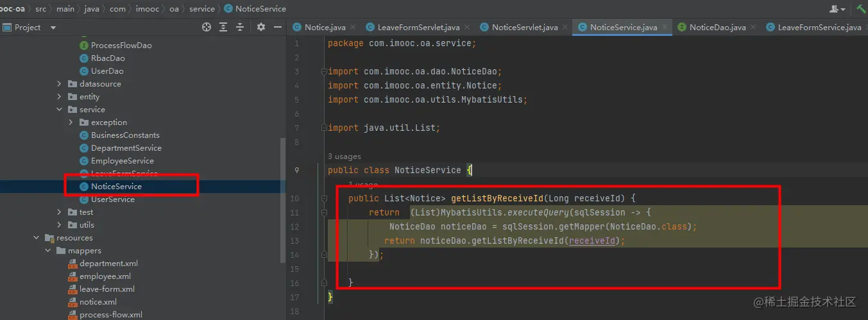The height and width of the screenshot is (320, 868).
Task: Click 'import java.util.List;' line
Action: [x=384, y=128]
